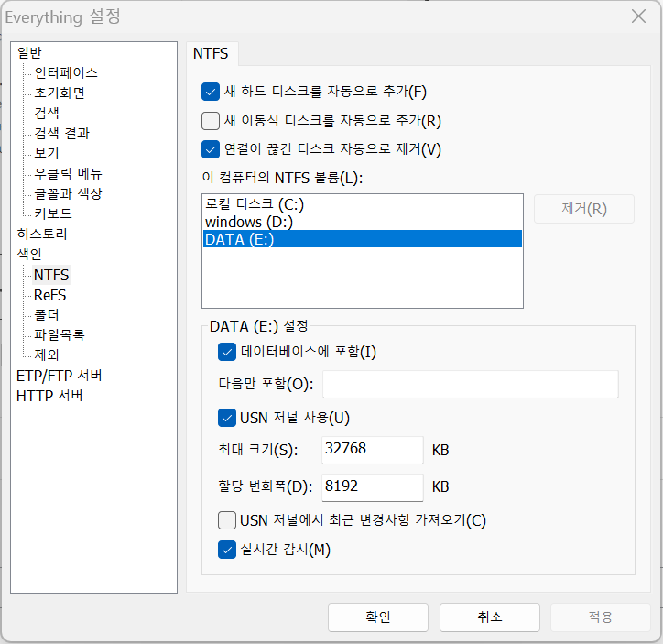This screenshot has width=663, height=644.
Task: Click the 다음만 포함 input field
Action: [x=471, y=385]
